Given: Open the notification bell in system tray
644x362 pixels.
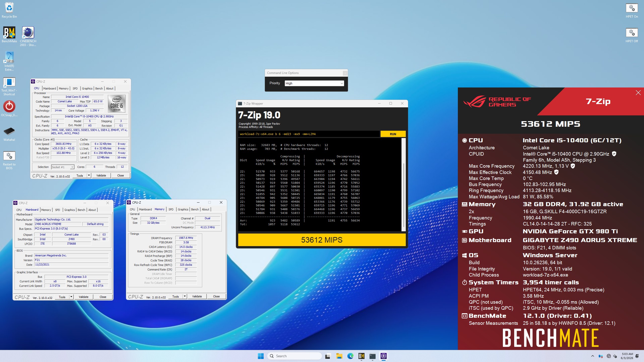Looking at the screenshot, I should coord(637,356).
